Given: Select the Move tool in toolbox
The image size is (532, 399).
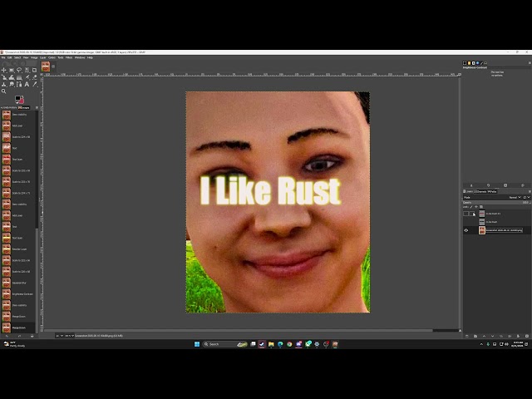Looking at the screenshot, I should (3, 70).
